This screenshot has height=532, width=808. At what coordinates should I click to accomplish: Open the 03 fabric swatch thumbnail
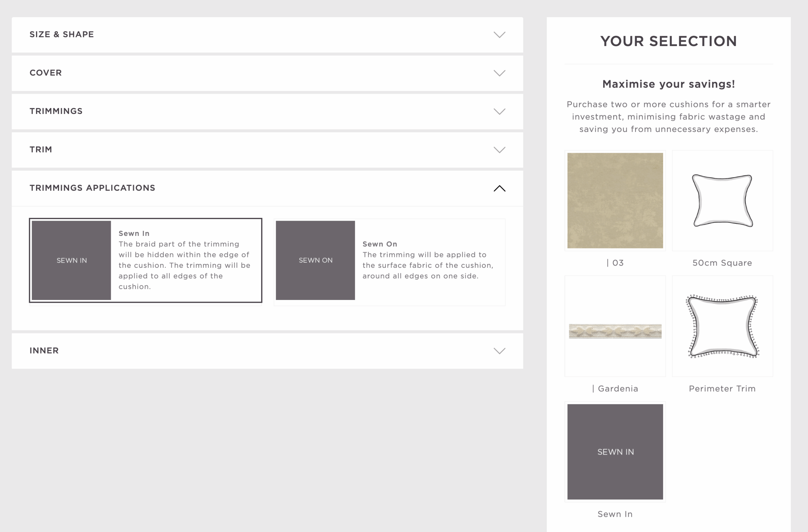(615, 200)
